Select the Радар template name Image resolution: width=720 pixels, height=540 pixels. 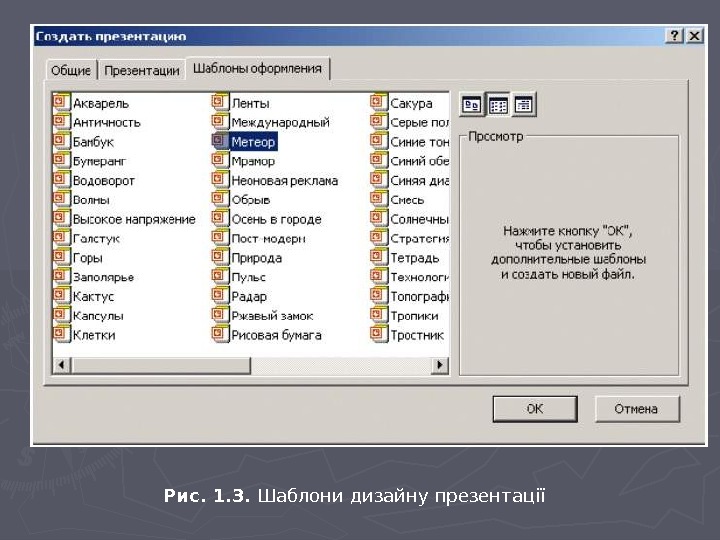(x=249, y=297)
